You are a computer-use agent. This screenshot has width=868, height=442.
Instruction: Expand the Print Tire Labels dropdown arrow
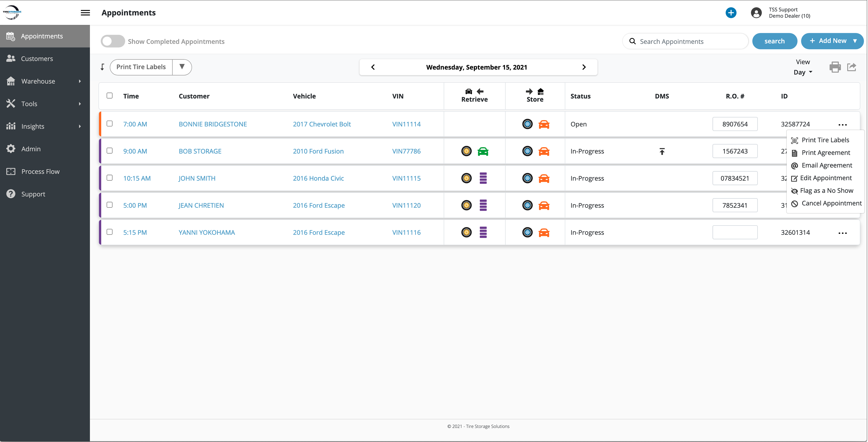(x=182, y=67)
